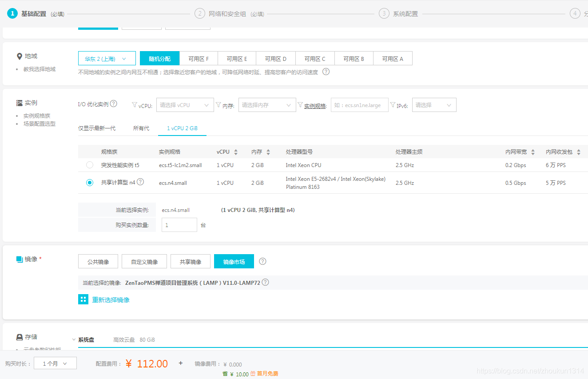The image size is (588, 379).
Task: Select 可用区 D
Action: pos(276,59)
